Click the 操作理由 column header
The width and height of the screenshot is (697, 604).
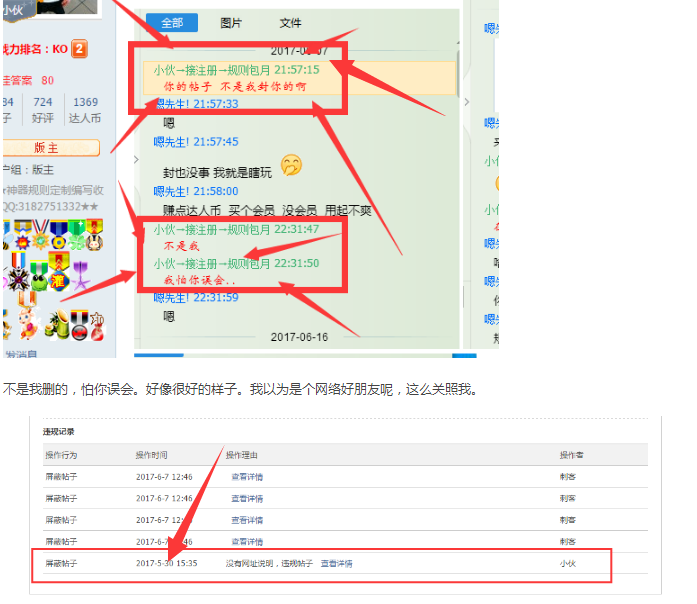[x=241, y=455]
